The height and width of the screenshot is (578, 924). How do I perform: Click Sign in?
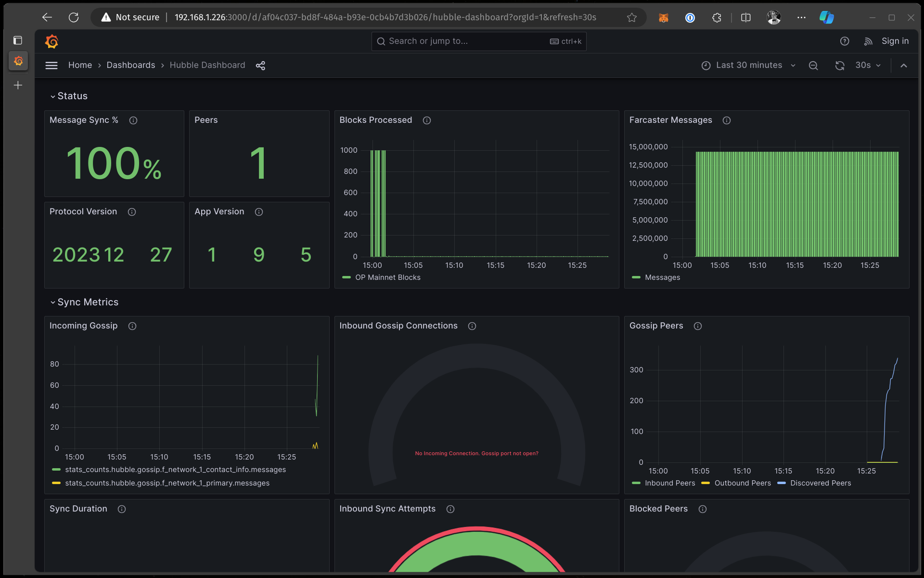[895, 41]
